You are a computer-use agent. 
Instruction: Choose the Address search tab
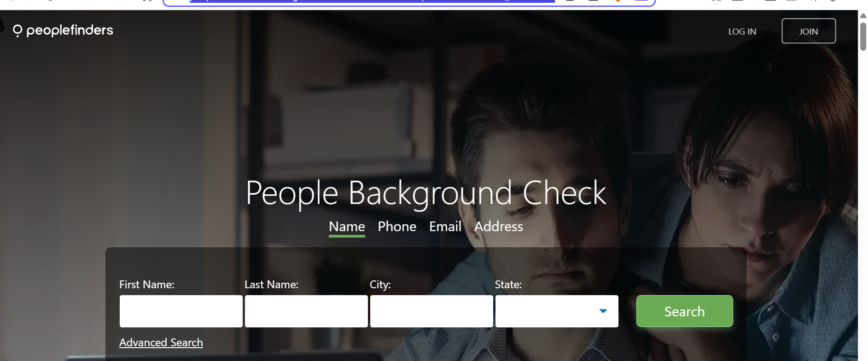[x=498, y=227]
